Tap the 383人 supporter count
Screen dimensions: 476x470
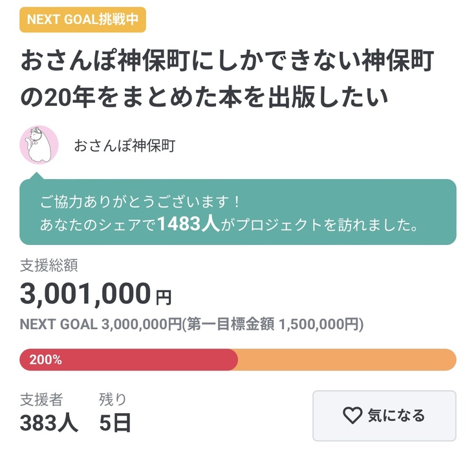pyautogui.click(x=49, y=423)
